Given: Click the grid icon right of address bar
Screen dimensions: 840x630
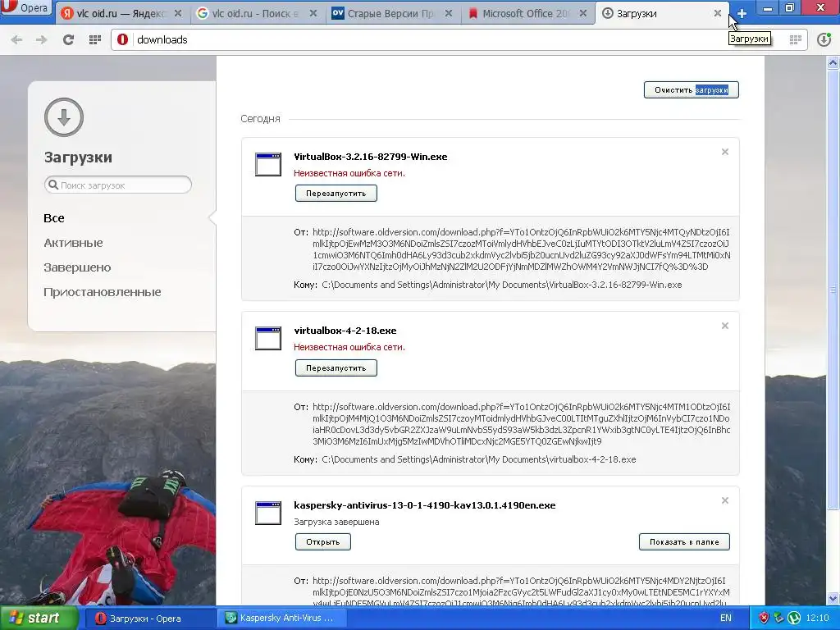Looking at the screenshot, I should pos(796,39).
